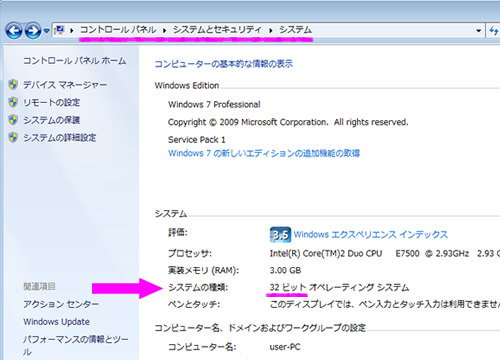Click the 3.5 experience index score badge

280,235
